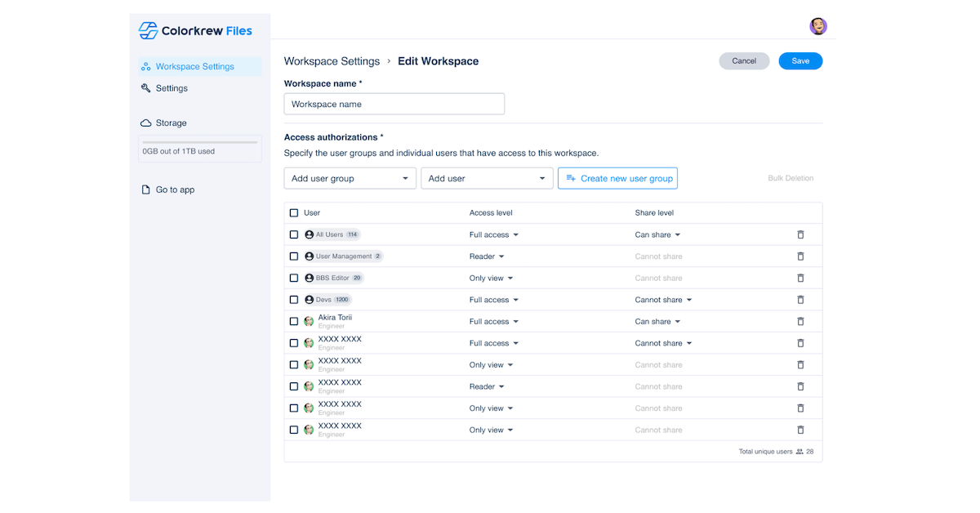Expand the Add user dropdown

coord(487,178)
